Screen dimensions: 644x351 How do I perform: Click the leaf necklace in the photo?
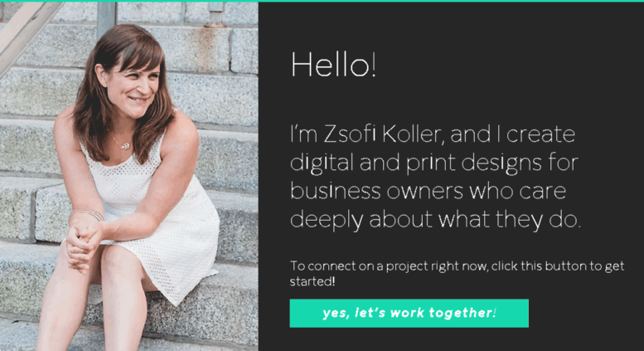pyautogui.click(x=123, y=144)
